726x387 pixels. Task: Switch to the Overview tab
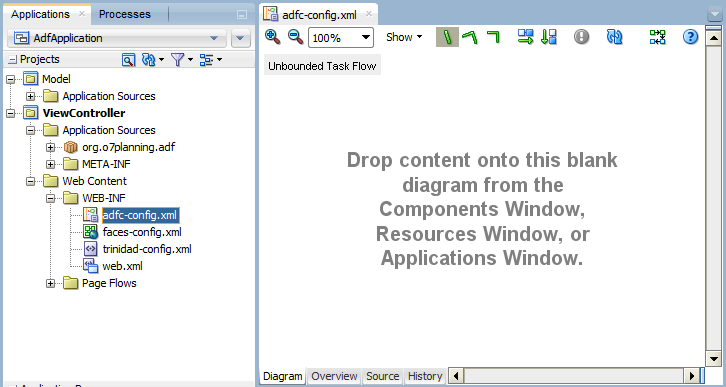334,376
